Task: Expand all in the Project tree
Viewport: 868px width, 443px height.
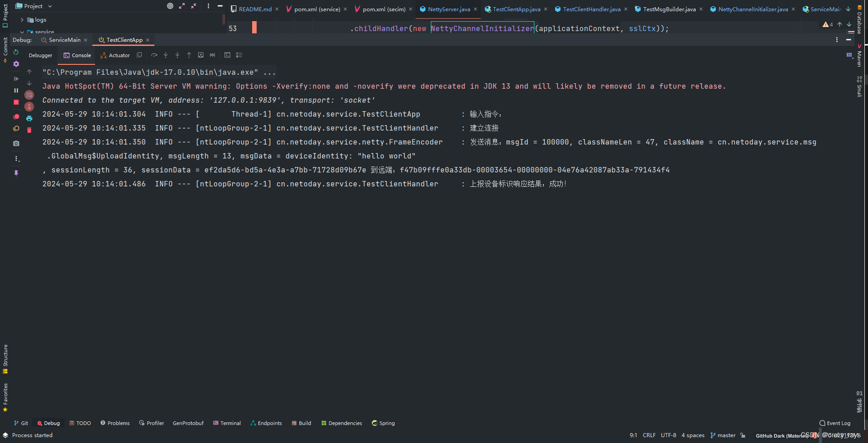Action: (x=182, y=6)
